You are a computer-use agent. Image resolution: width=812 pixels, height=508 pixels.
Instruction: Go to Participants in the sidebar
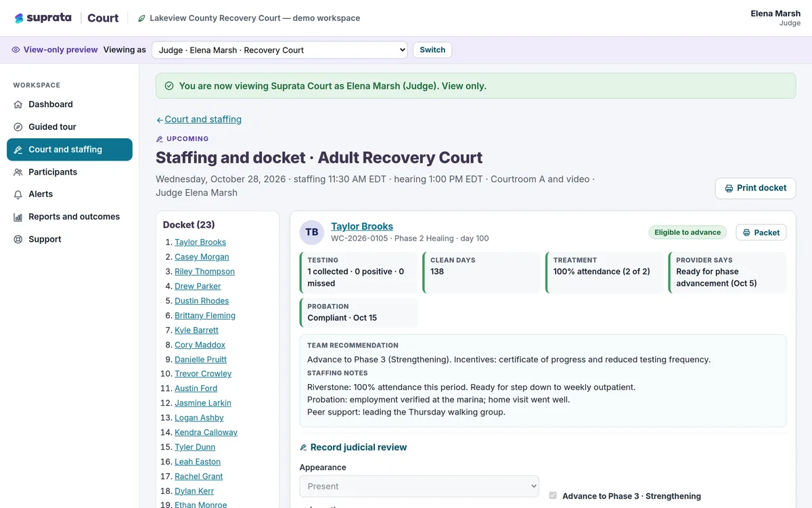tap(70, 172)
